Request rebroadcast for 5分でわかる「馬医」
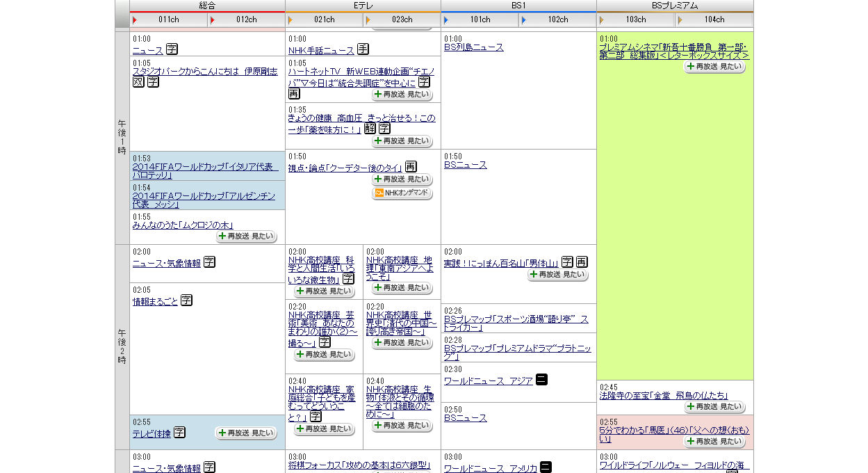This screenshot has width=868, height=473. (x=714, y=441)
